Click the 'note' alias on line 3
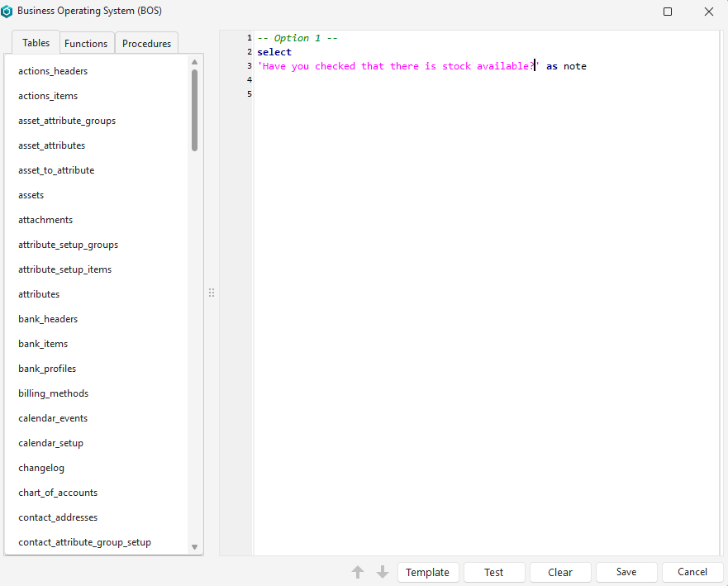The image size is (728, 586). click(x=575, y=66)
